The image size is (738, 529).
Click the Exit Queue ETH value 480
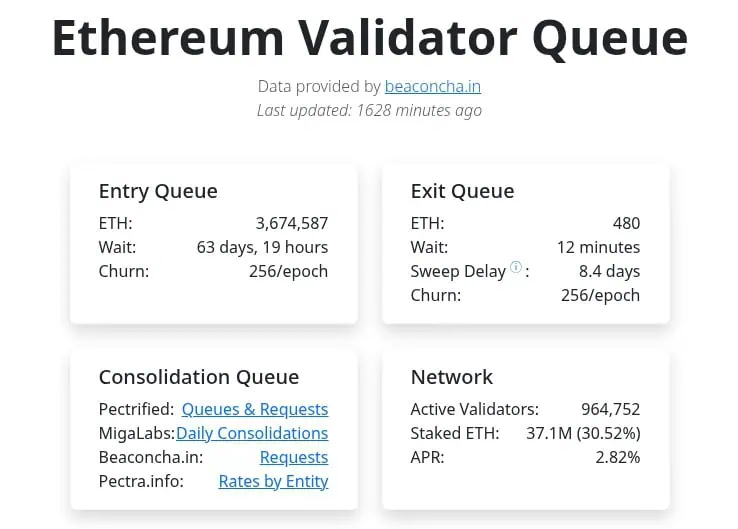(626, 223)
